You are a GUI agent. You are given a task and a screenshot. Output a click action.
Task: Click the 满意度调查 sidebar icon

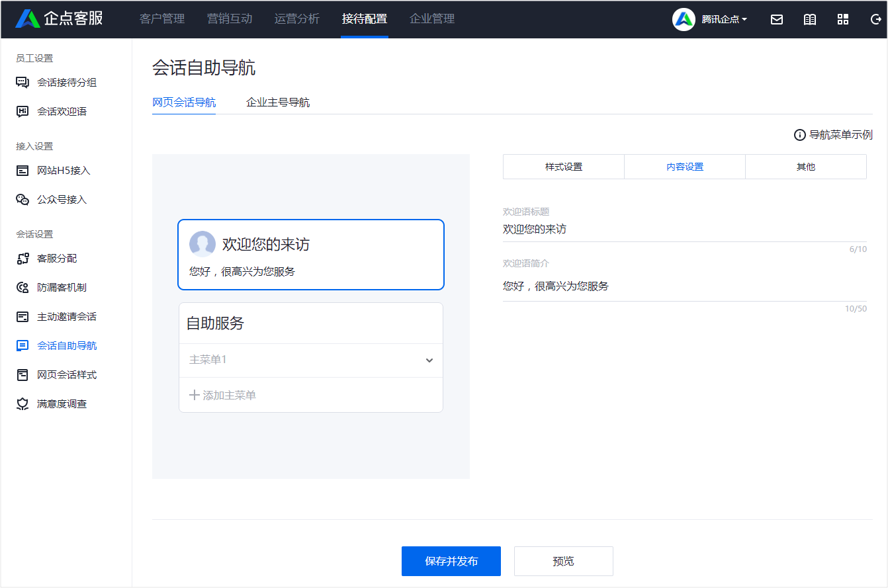click(x=22, y=404)
